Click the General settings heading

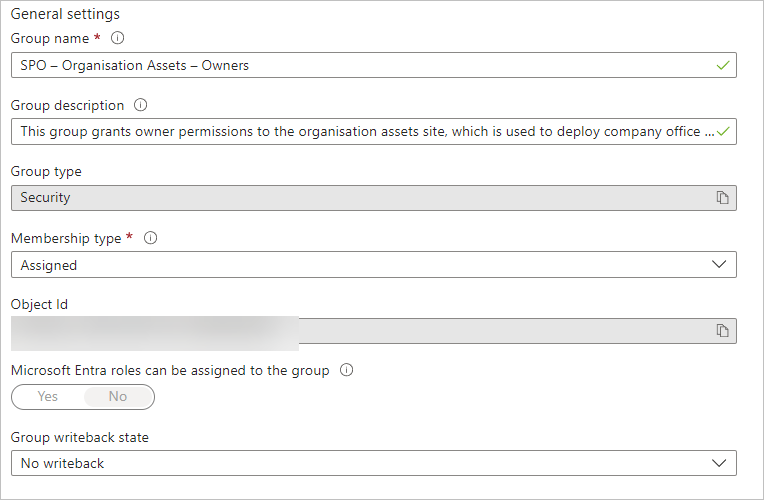pos(64,15)
